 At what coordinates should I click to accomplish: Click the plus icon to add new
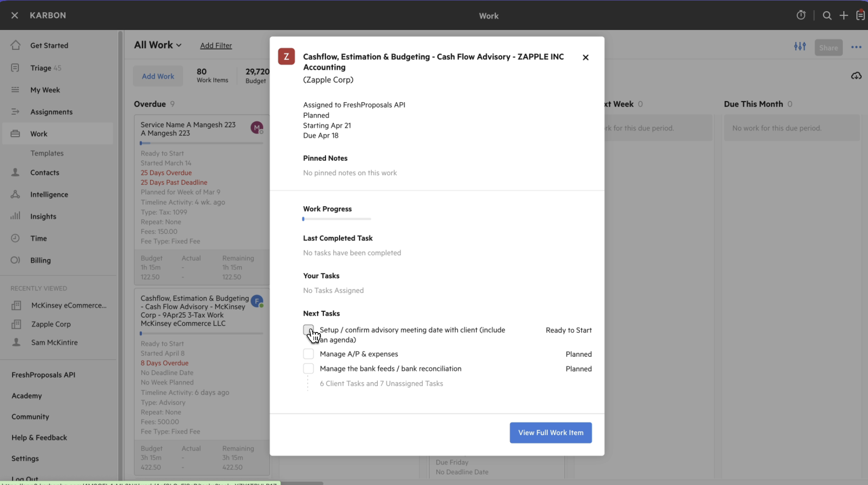(844, 15)
